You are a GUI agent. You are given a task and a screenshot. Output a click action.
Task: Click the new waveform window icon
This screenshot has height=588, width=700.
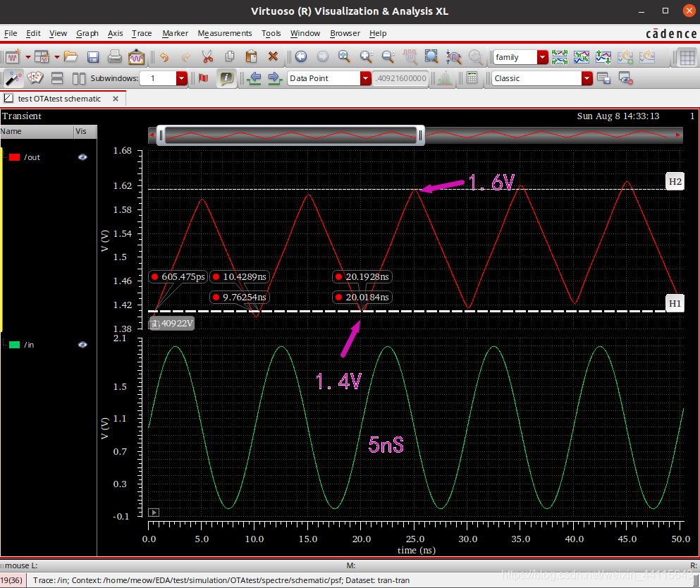[x=13, y=56]
